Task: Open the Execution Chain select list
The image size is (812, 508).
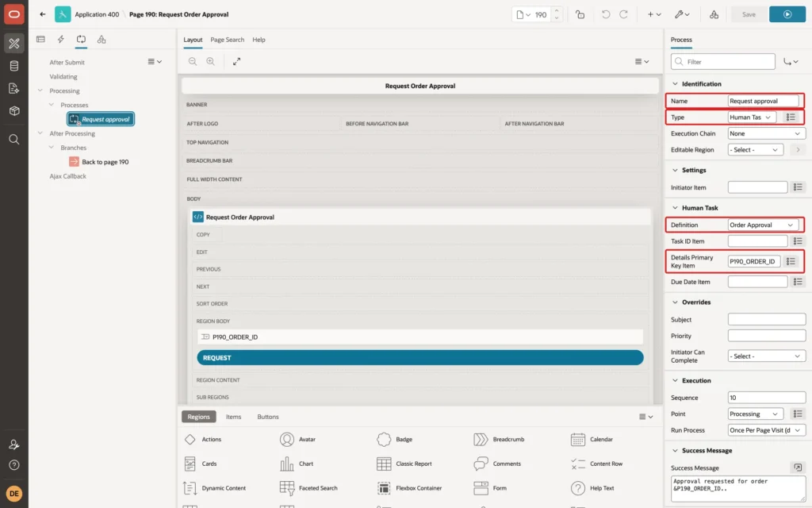Action: click(767, 133)
